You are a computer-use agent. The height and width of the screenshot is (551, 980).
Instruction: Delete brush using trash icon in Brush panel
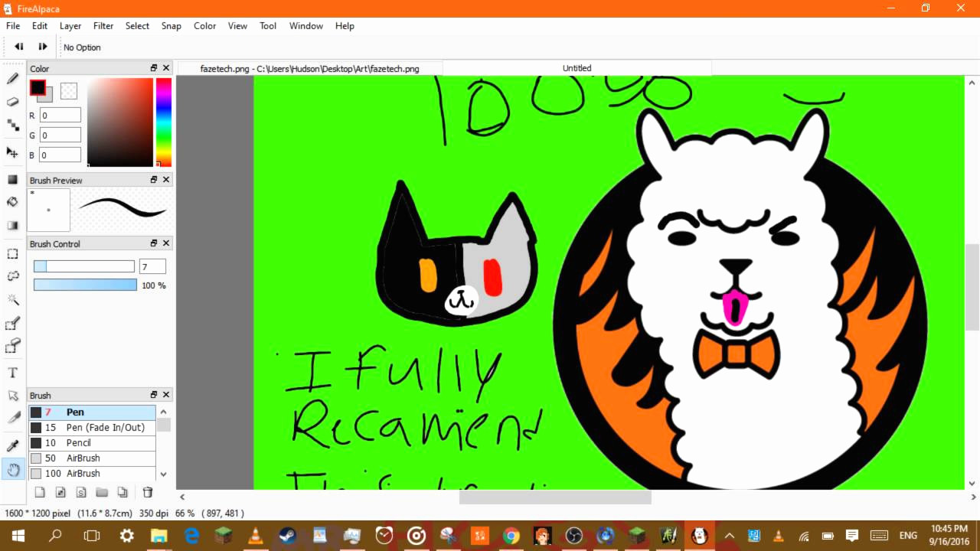147,492
